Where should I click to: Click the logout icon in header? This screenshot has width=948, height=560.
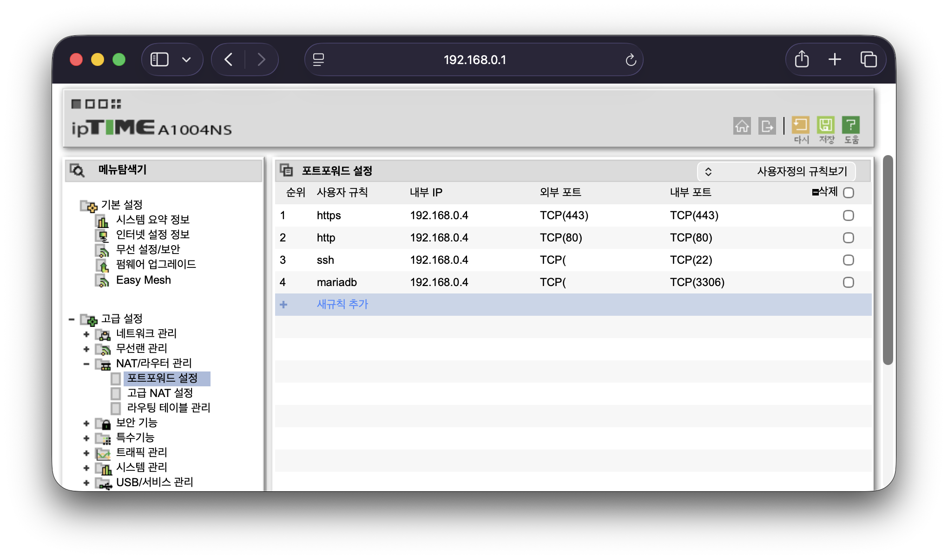pos(767,125)
